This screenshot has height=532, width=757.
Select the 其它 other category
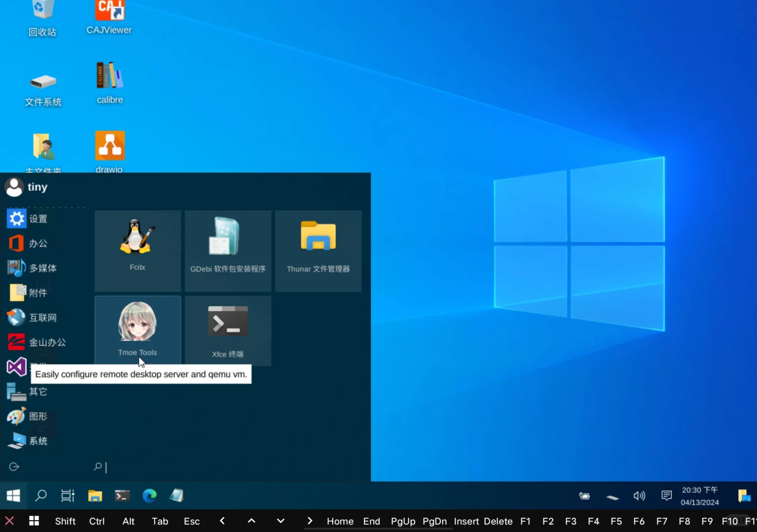(28, 392)
